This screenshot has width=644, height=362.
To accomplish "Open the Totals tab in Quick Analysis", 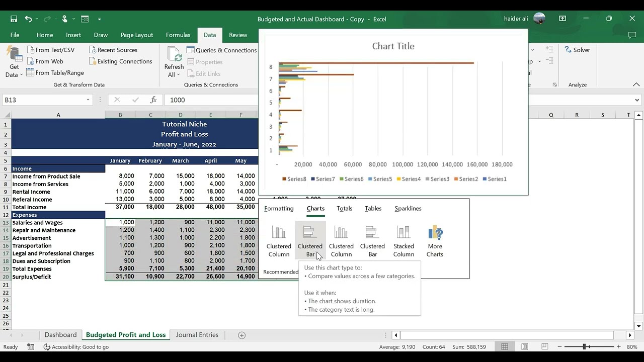I will 345,208.
